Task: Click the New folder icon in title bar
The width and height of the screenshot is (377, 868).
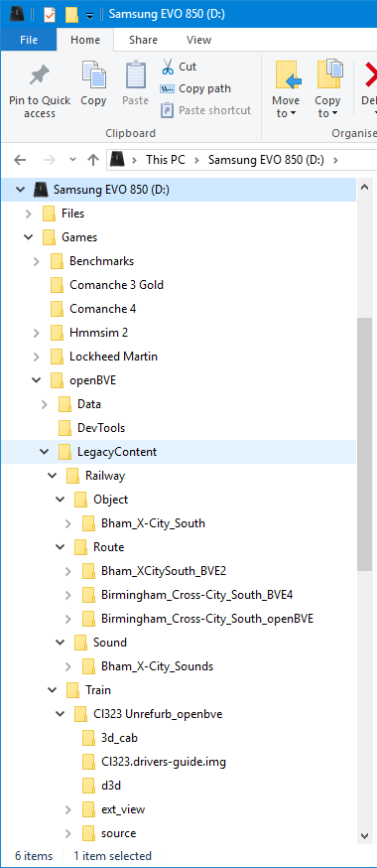Action: [71, 14]
